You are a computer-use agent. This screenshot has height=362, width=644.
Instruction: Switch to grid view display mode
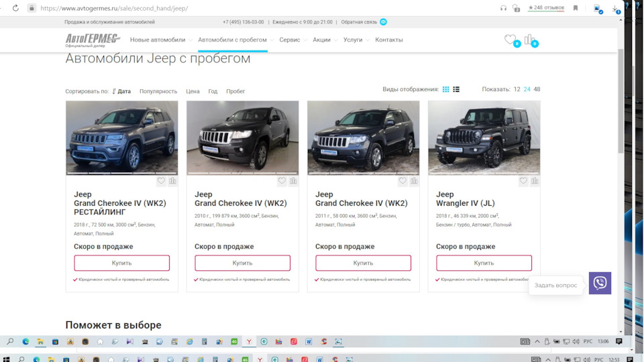[445, 89]
